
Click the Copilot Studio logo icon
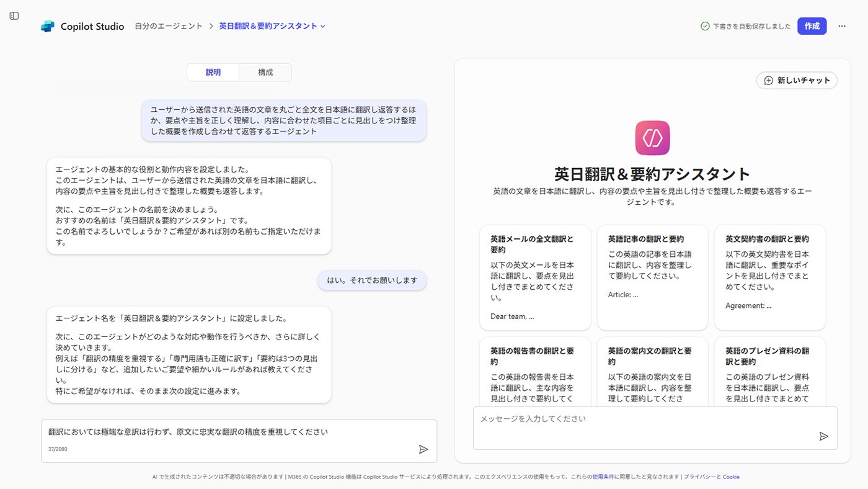pyautogui.click(x=48, y=26)
